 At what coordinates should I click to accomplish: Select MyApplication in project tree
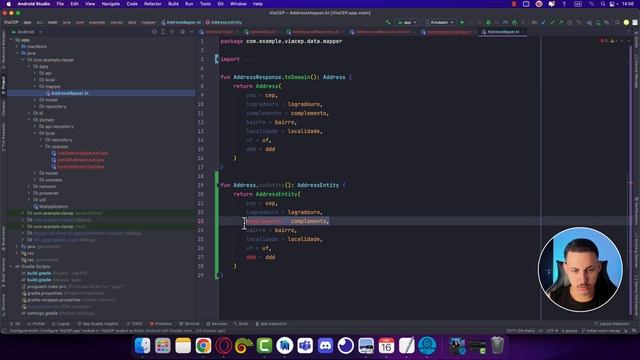53,207
